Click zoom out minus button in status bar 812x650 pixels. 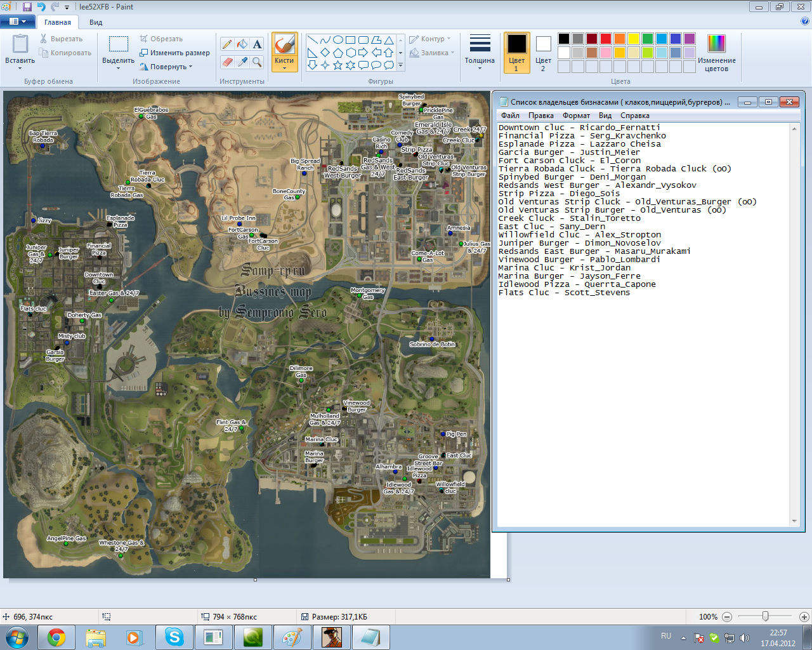tap(727, 616)
